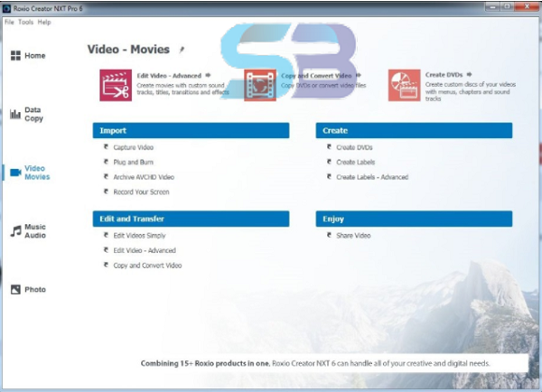Open Share Video link
This screenshot has width=542, height=392.
(353, 236)
